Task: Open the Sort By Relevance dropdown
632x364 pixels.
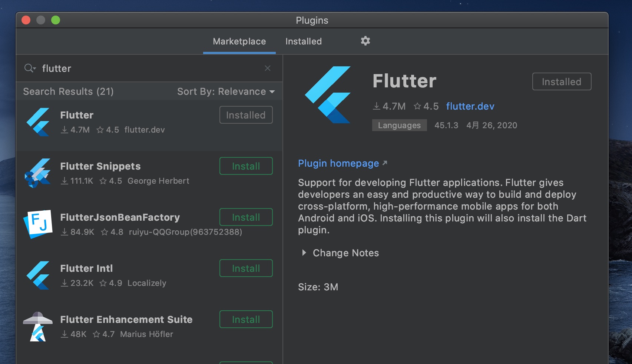Action: (x=226, y=91)
